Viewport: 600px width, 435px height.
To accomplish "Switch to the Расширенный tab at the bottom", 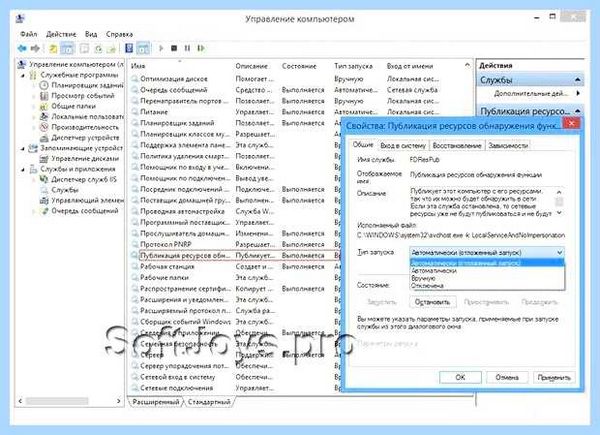I will [156, 402].
